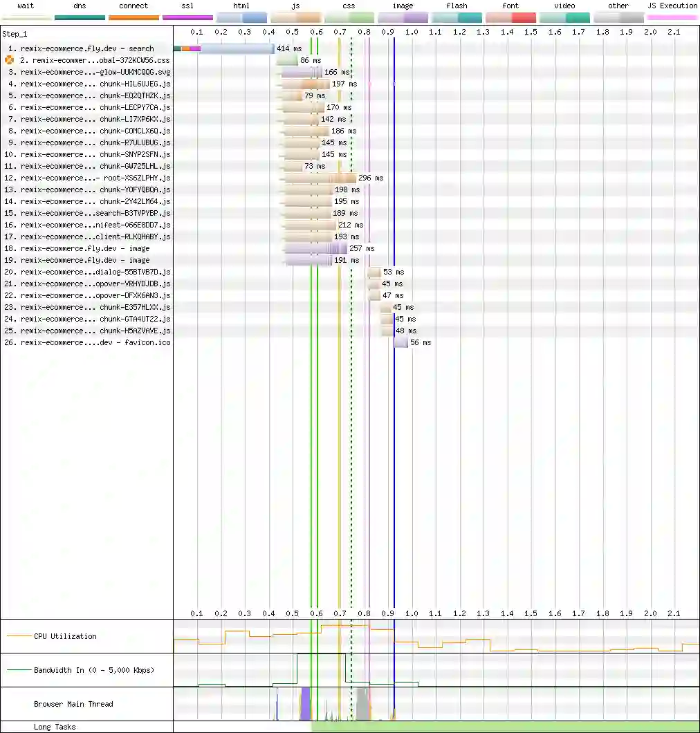Viewport: 700px width, 733px height.
Task: Click the 53 ms duration label
Action: (394, 272)
